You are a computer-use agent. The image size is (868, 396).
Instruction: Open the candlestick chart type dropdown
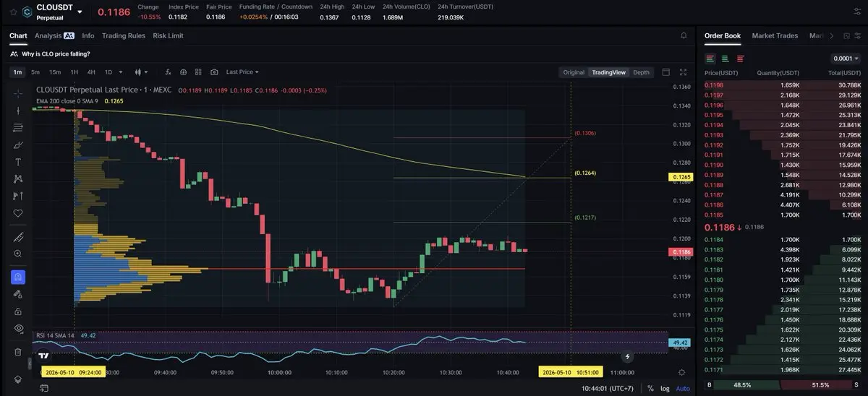click(x=140, y=72)
